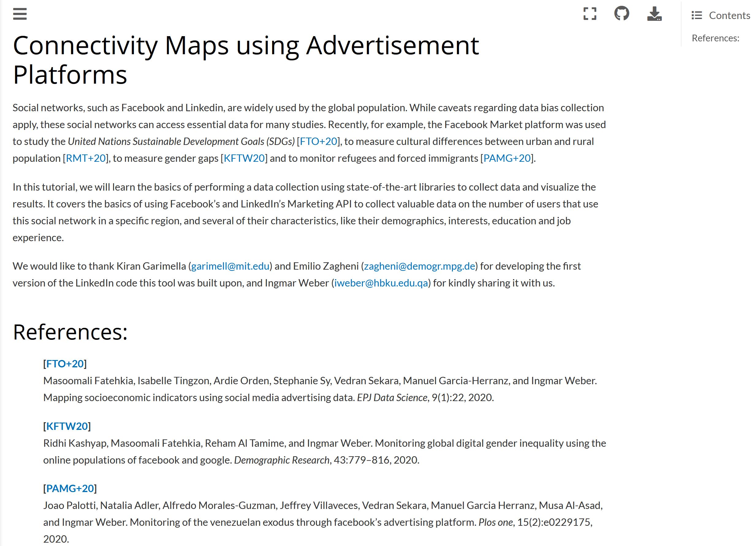Email garimell@mit.edu via link
This screenshot has width=756, height=546.
coord(230,266)
